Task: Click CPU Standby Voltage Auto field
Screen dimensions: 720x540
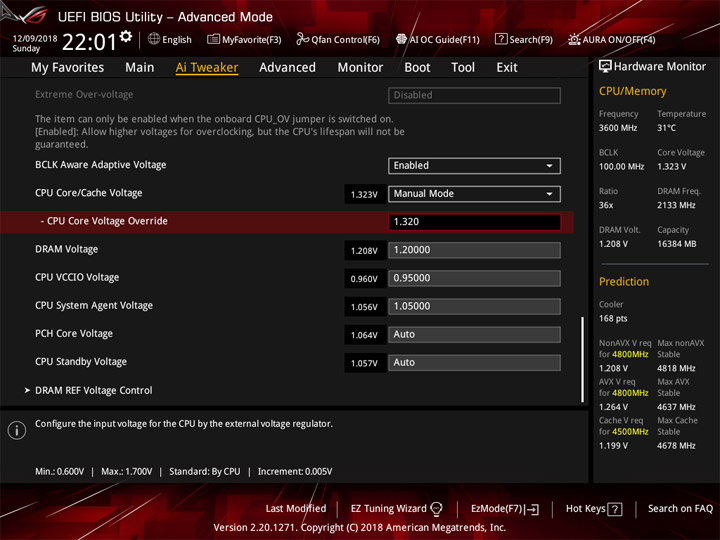Action: pyautogui.click(x=474, y=363)
